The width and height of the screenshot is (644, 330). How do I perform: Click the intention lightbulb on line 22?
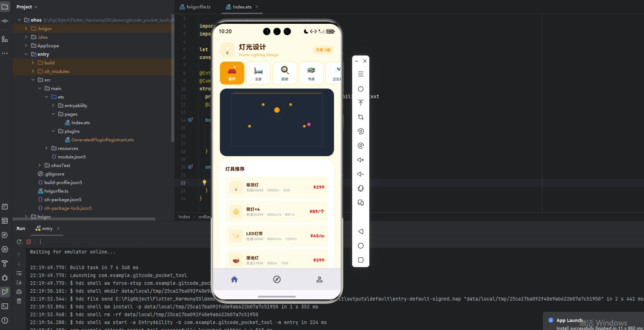coord(204,182)
